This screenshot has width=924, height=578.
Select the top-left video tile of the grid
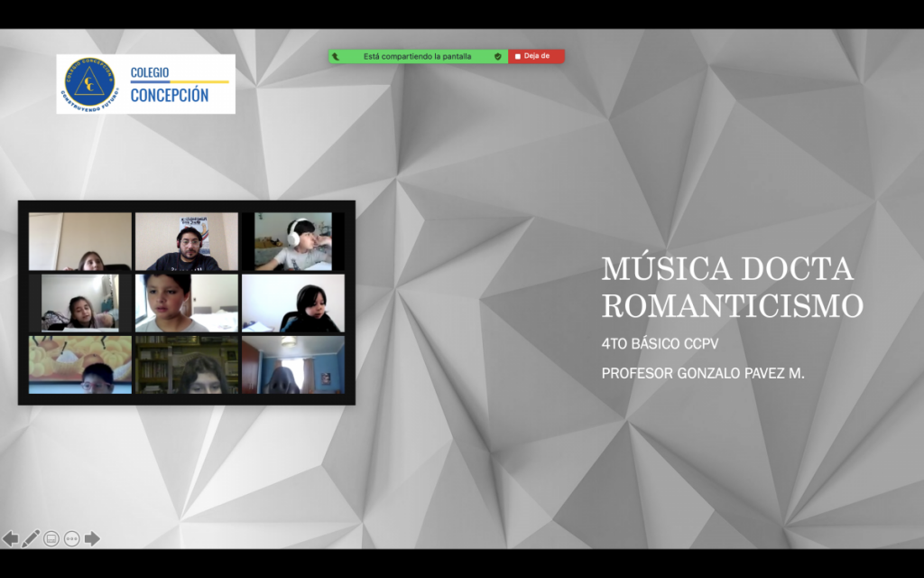[x=79, y=242]
